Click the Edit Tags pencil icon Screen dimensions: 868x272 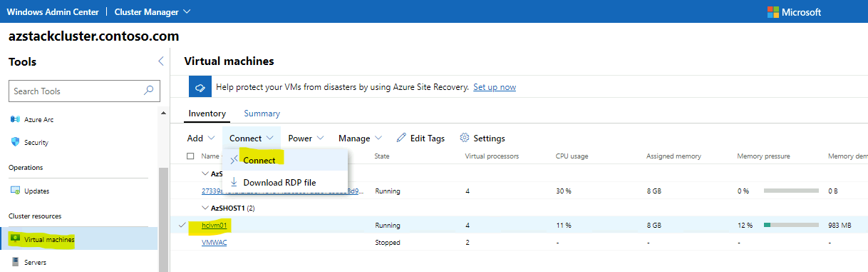(x=401, y=138)
